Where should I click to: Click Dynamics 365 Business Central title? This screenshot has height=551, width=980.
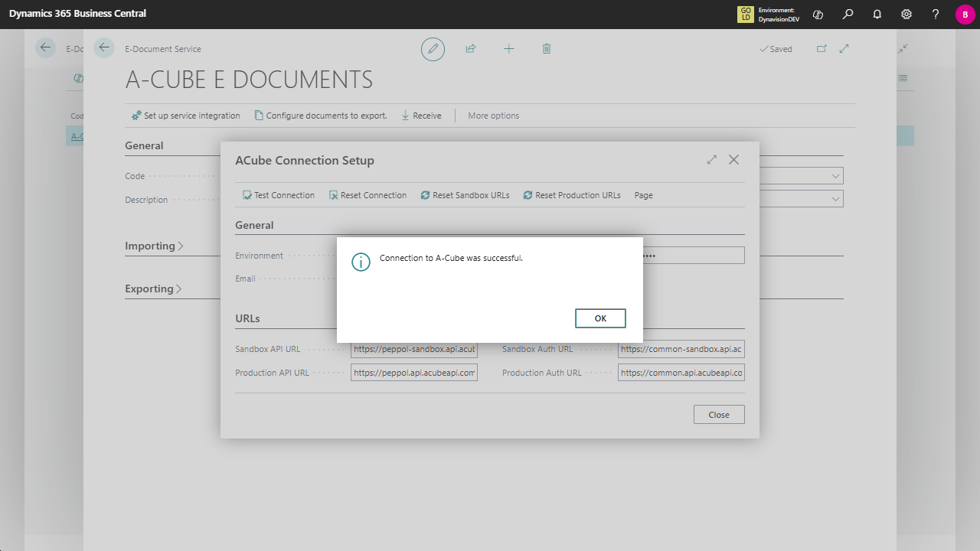(77, 14)
